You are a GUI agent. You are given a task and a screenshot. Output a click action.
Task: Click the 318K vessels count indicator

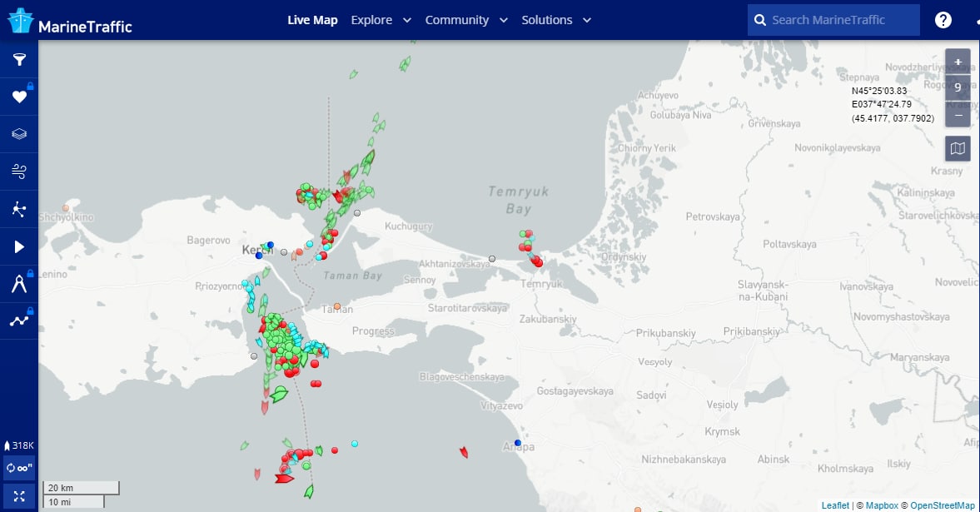click(x=19, y=445)
